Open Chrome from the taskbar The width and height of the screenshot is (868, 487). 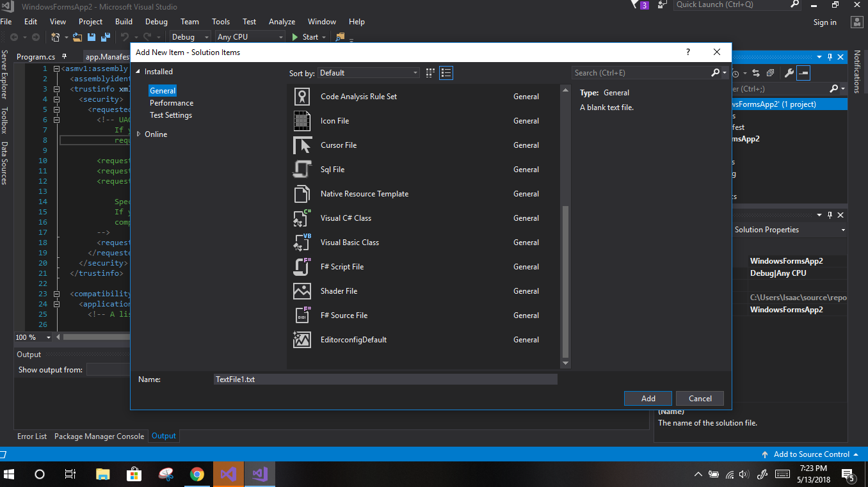point(197,474)
